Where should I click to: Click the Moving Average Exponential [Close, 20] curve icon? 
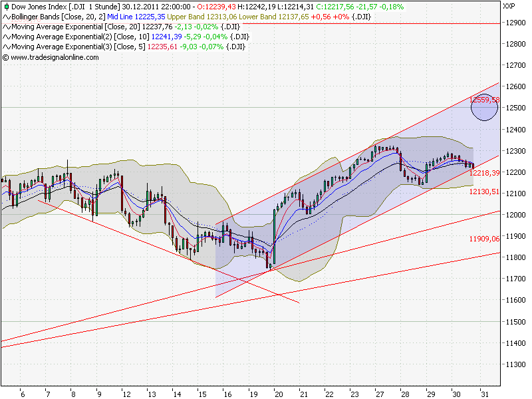(x=6, y=28)
